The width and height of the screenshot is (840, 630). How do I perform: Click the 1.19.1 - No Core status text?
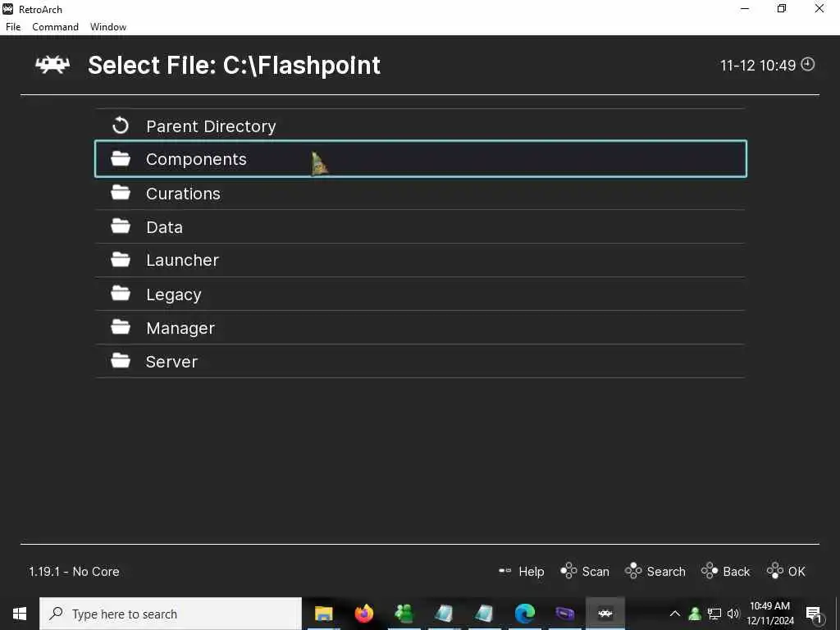click(74, 572)
